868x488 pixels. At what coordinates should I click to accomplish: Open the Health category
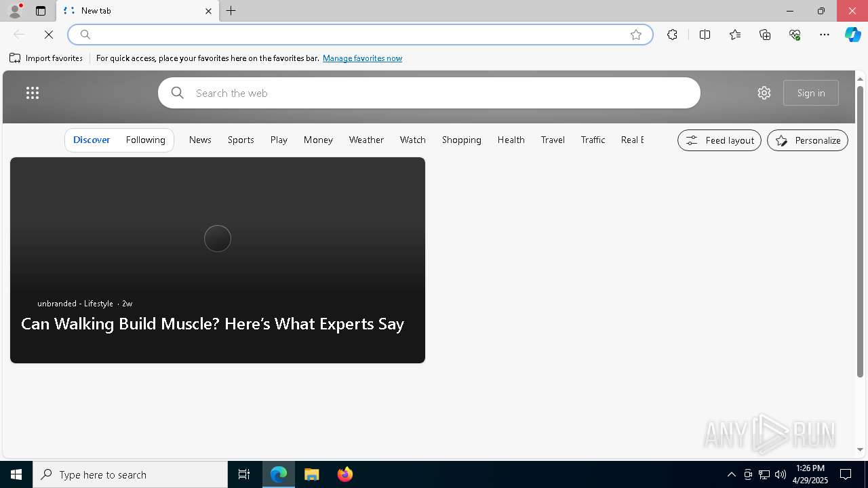[x=511, y=140]
